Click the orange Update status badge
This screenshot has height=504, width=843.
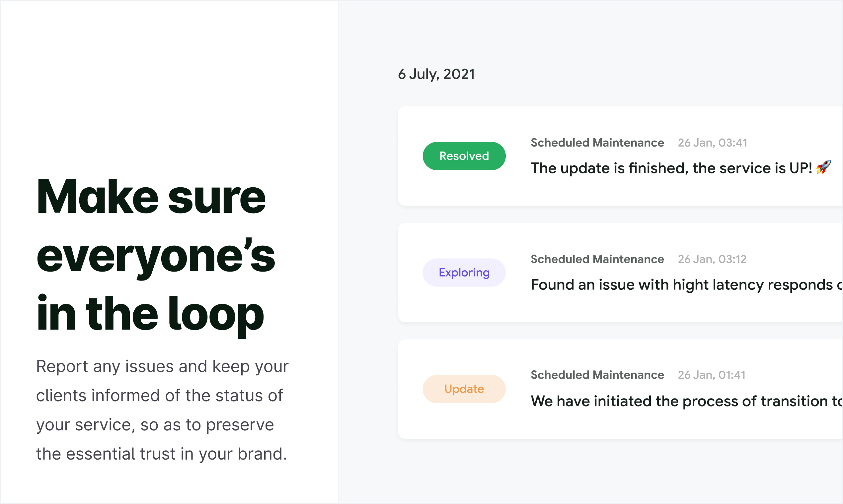coord(464,389)
